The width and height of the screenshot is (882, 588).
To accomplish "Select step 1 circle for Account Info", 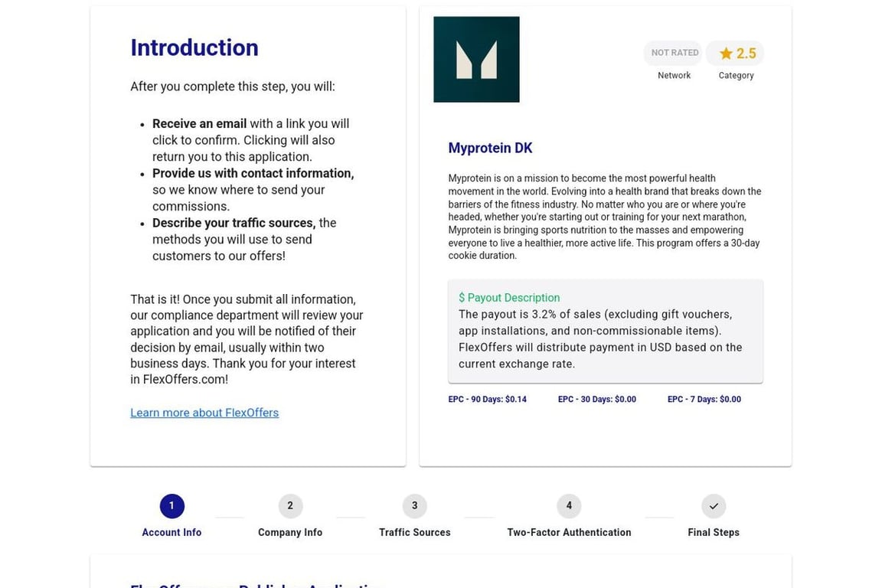I will pos(171,506).
